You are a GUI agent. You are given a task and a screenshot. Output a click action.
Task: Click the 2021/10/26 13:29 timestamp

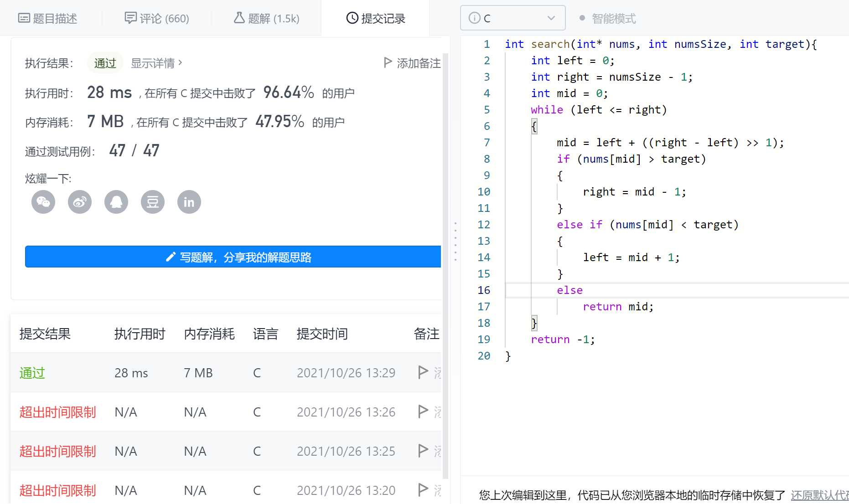click(x=346, y=373)
